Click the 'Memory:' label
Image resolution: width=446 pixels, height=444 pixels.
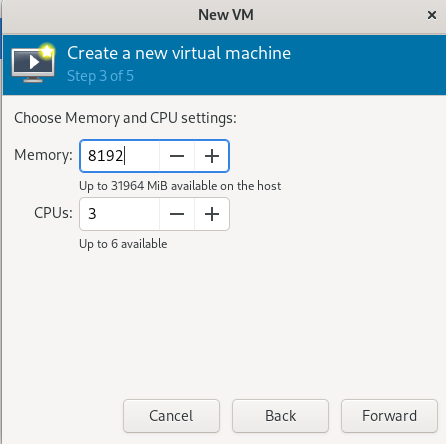click(43, 155)
